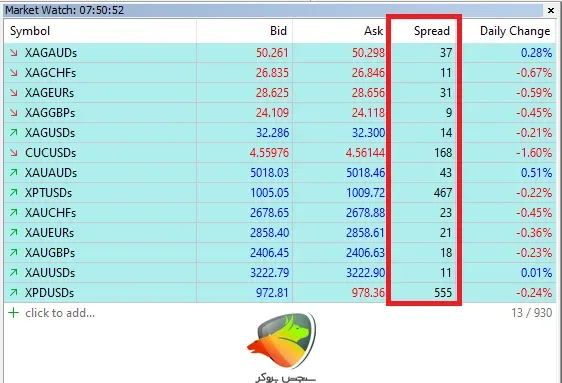
Task: Click XAUEURs ask price 2858.61
Action: point(365,233)
